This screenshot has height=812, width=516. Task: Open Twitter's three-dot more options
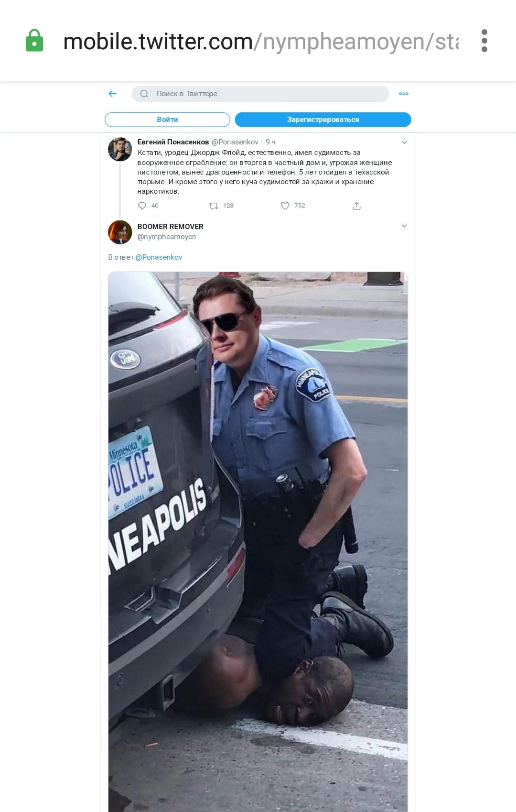point(404,94)
